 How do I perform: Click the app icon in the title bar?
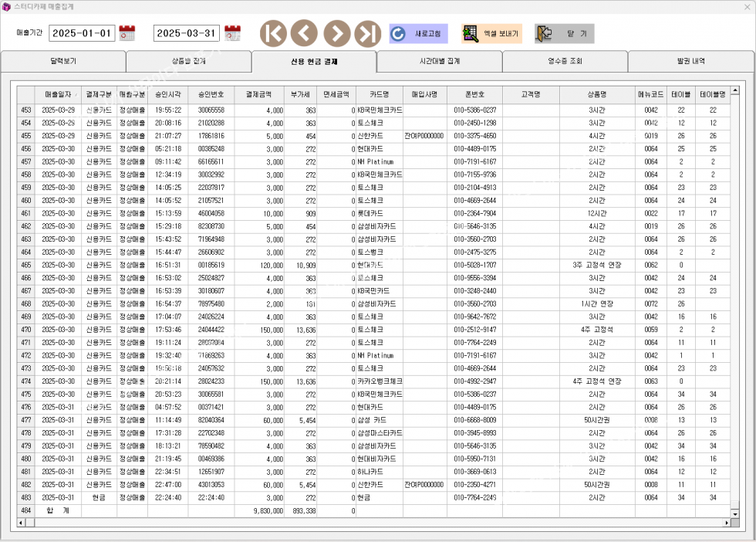[x=6, y=7]
